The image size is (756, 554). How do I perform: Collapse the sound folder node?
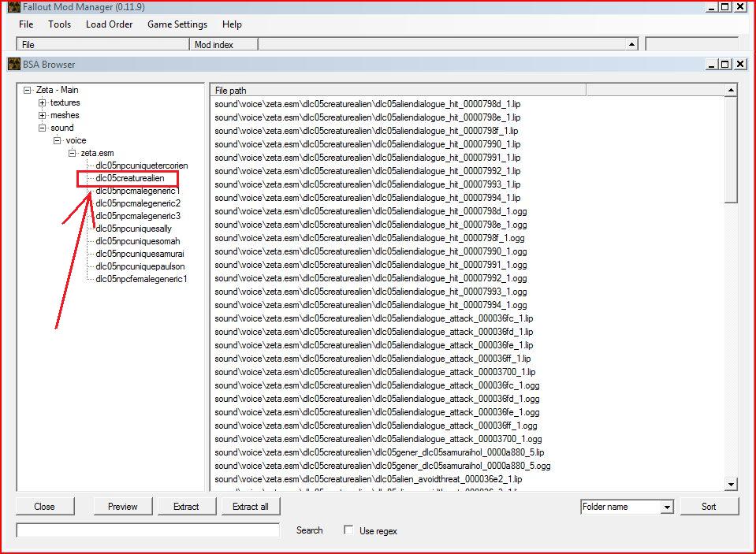(x=43, y=128)
